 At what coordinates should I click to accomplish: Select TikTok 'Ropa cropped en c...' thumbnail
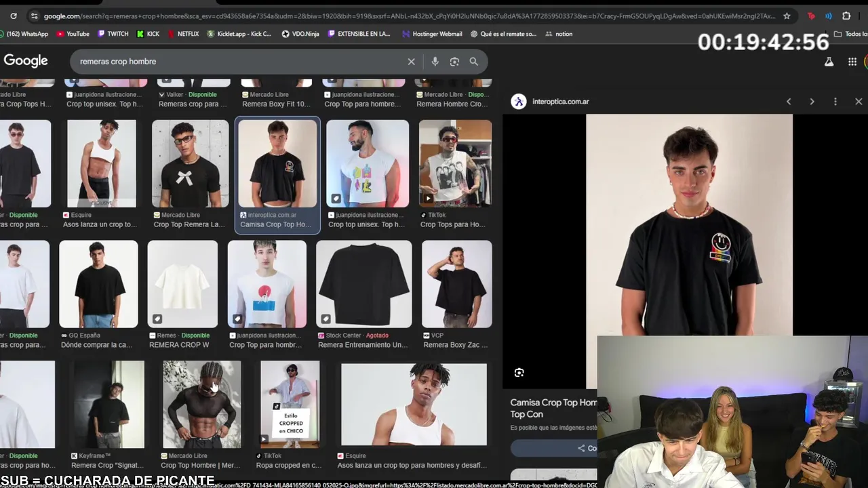(290, 405)
